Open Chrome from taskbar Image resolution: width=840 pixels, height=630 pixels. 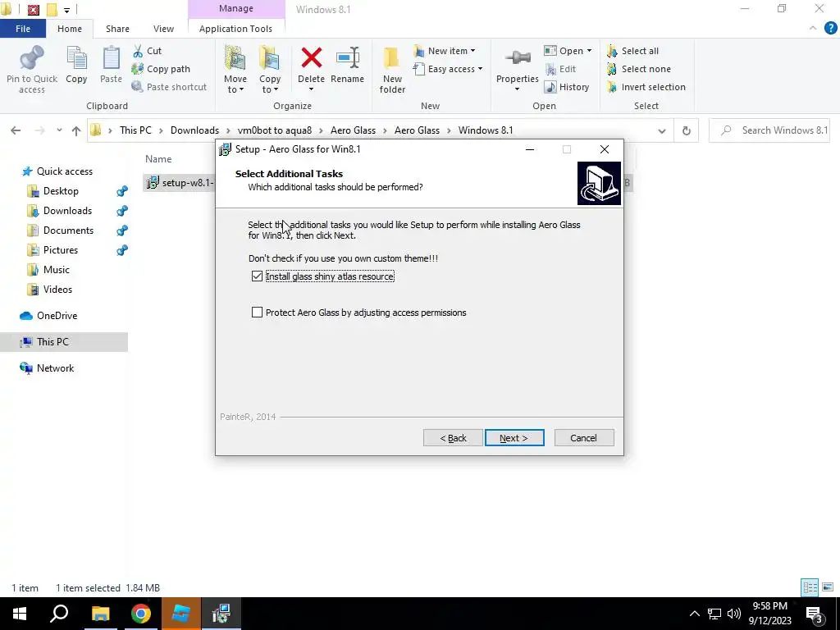pos(141,614)
